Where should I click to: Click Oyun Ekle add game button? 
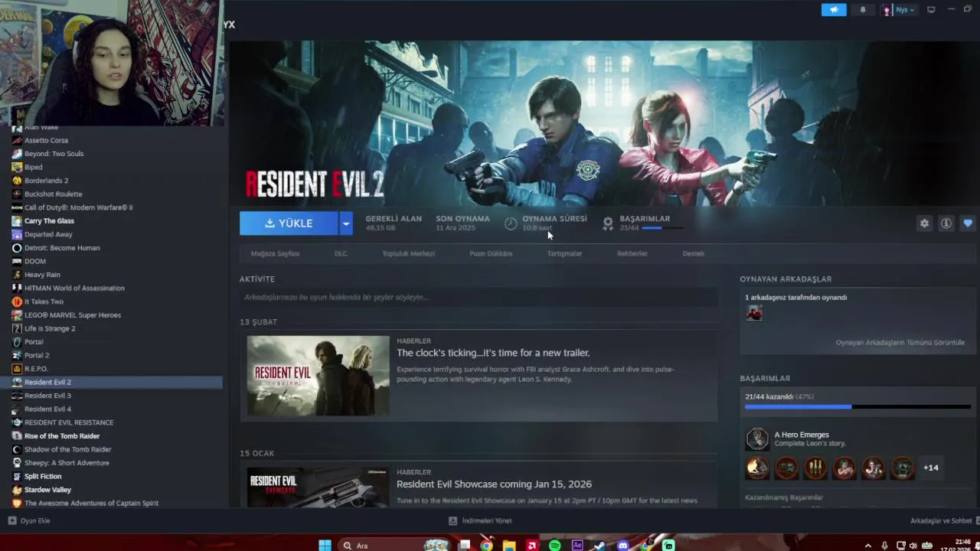[29, 520]
